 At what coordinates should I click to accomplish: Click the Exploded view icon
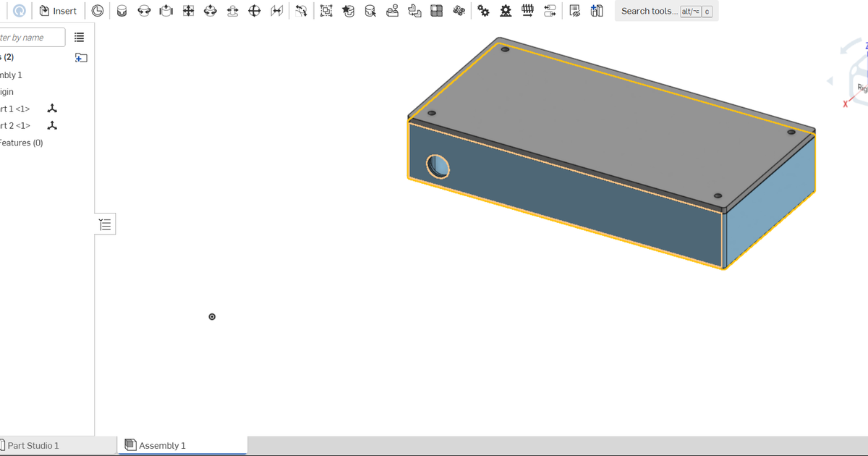(459, 11)
